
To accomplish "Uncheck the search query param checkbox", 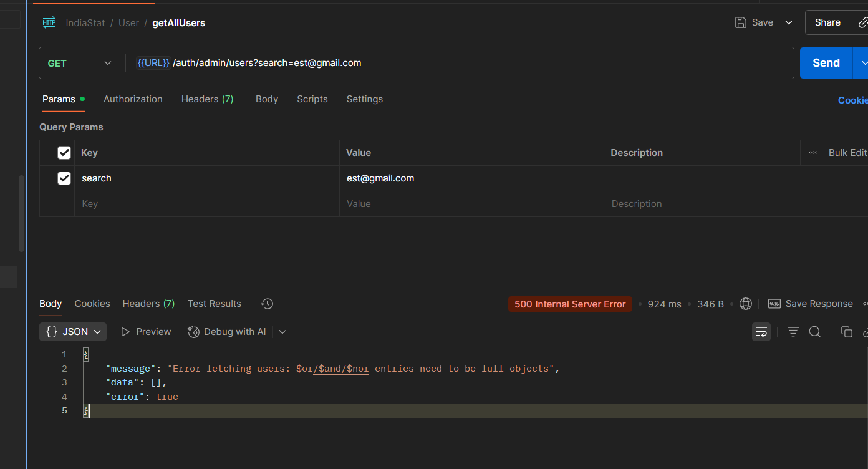I will coord(64,178).
